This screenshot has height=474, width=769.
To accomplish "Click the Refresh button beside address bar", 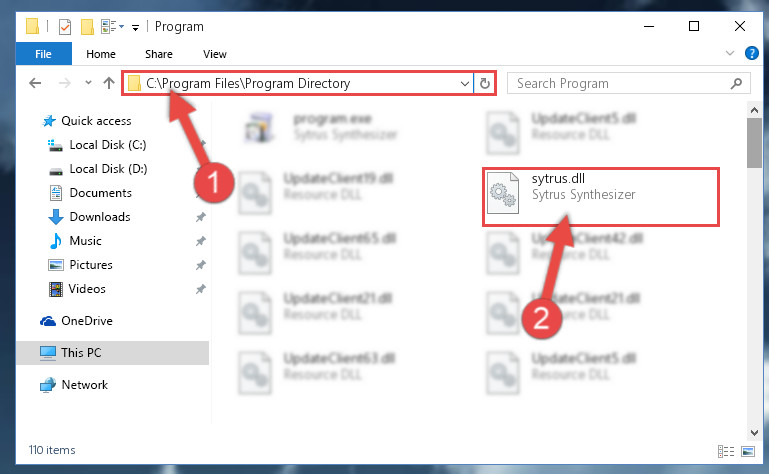I will click(485, 83).
